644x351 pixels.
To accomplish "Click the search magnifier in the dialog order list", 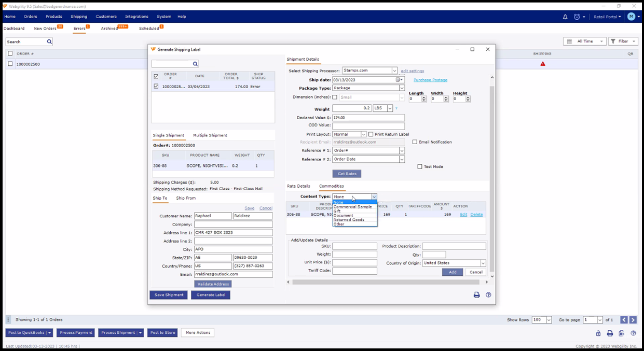I will (195, 64).
